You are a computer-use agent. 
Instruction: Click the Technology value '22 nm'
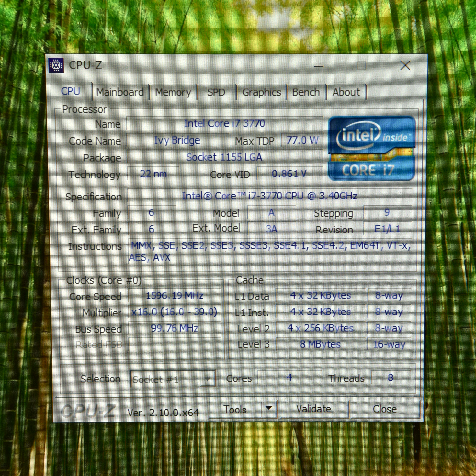(153, 174)
